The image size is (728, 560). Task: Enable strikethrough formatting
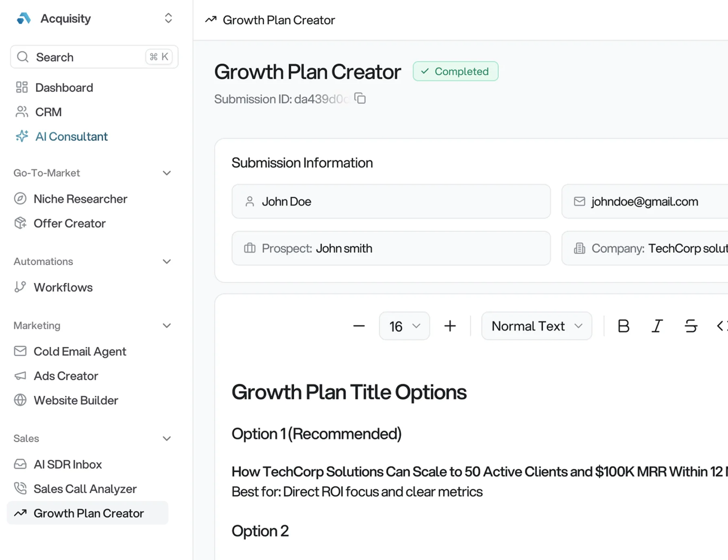[691, 326]
